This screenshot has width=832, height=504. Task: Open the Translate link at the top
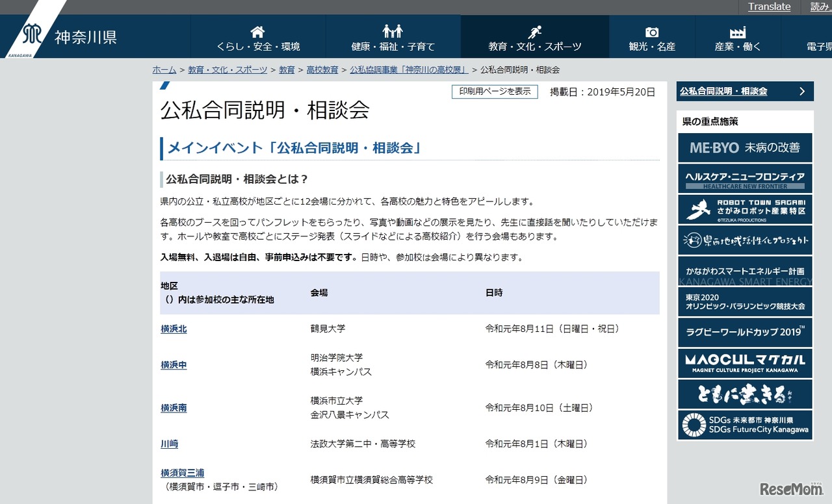[769, 6]
